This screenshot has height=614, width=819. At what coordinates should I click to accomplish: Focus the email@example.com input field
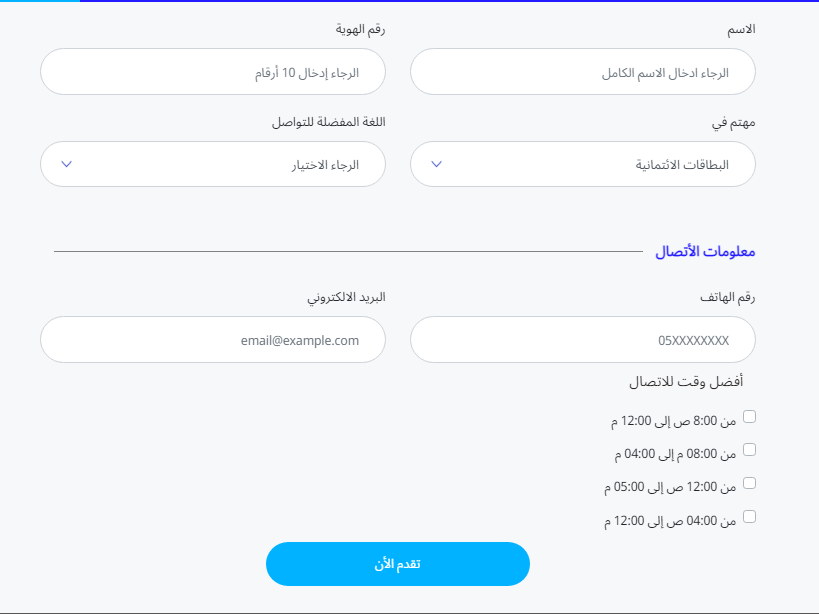click(213, 339)
